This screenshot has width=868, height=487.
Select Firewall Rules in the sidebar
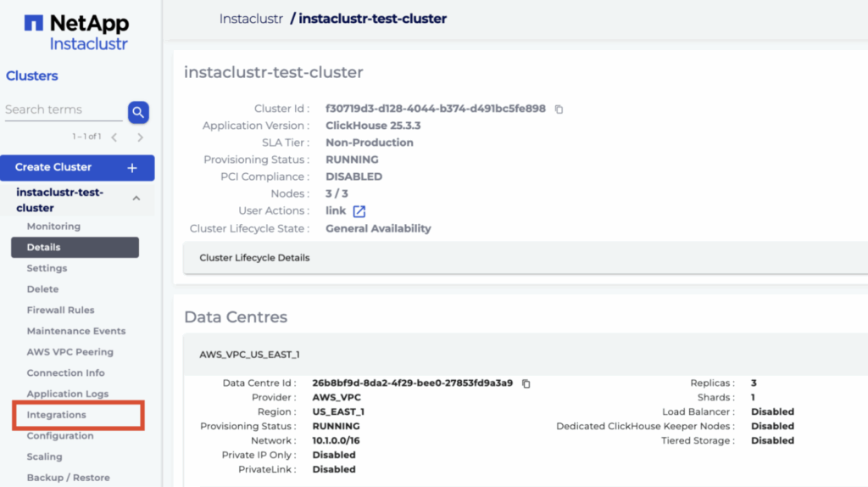(60, 311)
